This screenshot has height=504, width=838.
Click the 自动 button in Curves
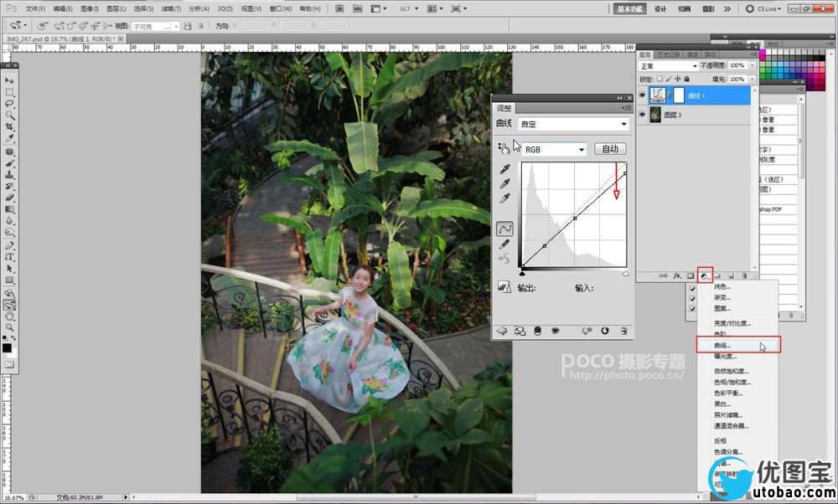[610, 149]
